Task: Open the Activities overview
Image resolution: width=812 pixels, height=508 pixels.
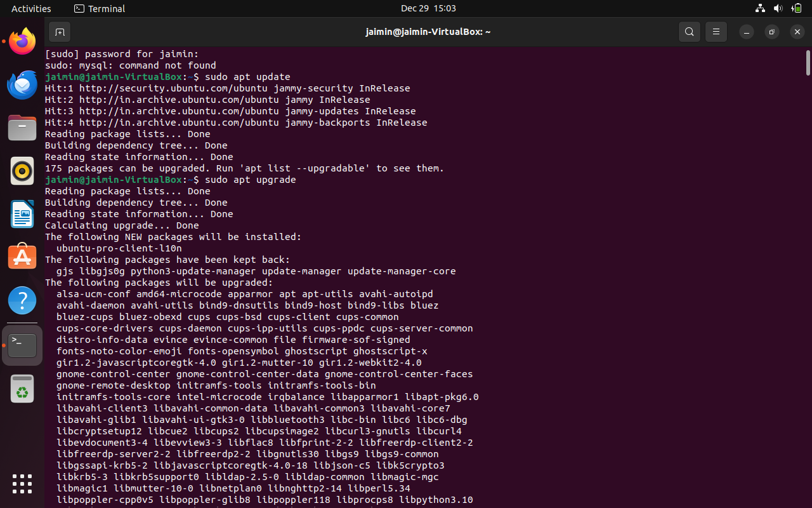Action: 31,8
